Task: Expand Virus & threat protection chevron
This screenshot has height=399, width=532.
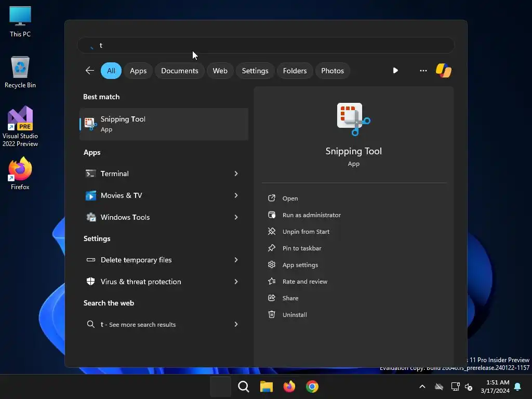Action: pyautogui.click(x=236, y=282)
